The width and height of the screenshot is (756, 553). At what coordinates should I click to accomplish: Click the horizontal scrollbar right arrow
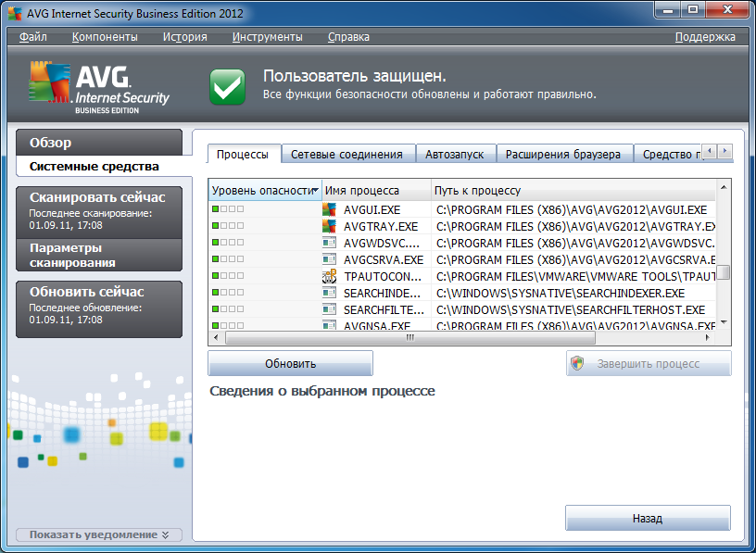pos(707,337)
